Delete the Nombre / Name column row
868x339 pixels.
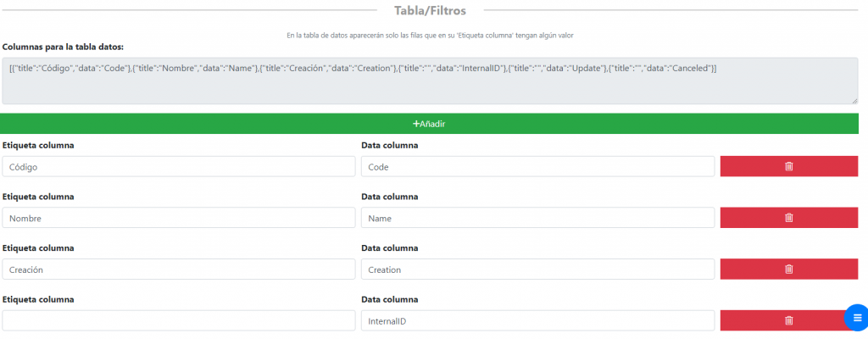pos(788,218)
